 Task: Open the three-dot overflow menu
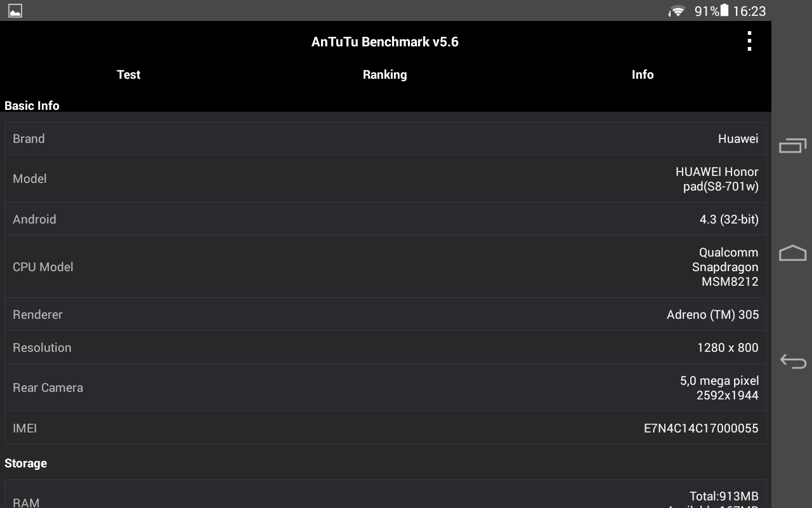tap(749, 41)
